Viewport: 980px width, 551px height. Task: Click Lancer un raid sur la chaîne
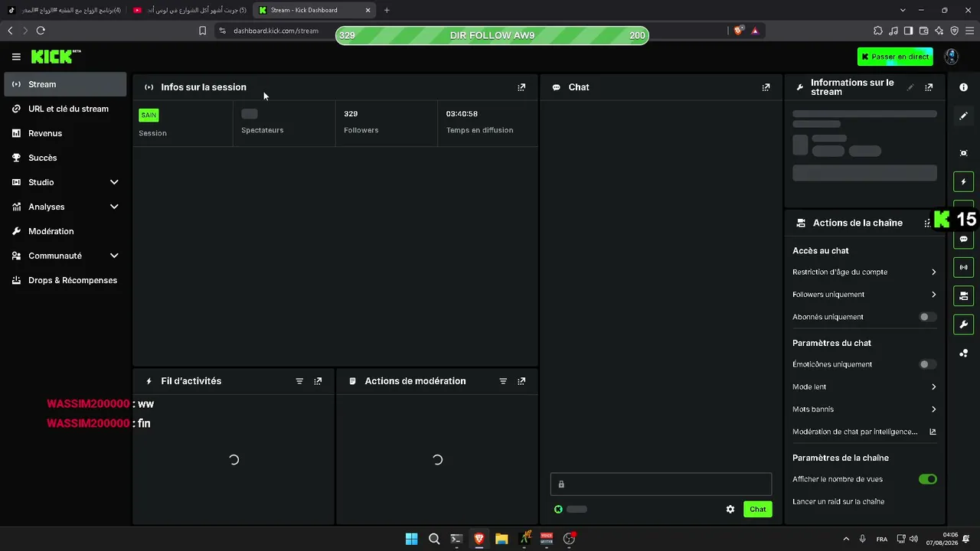click(x=838, y=502)
